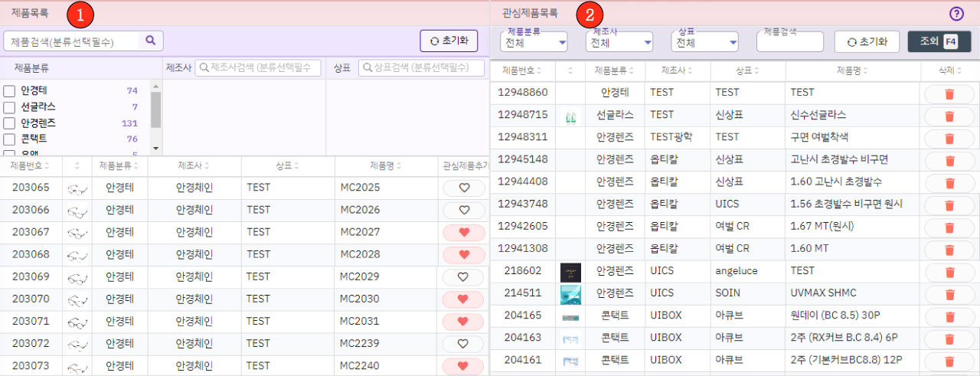Click trash icon for UVMAX SHMC row
This screenshot has width=980, height=376.
coord(949,293)
